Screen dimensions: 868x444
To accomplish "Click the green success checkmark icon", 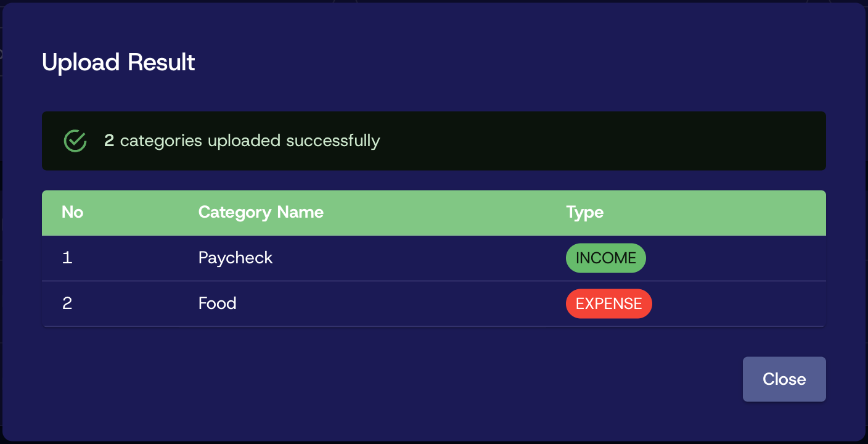I will click(75, 141).
